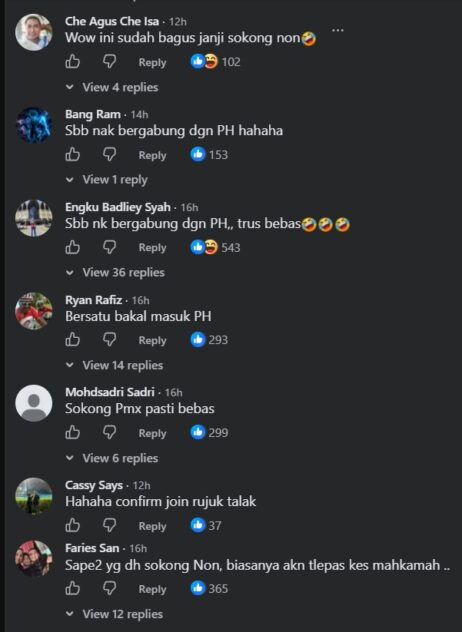Like Faries San's comment

tap(73, 588)
